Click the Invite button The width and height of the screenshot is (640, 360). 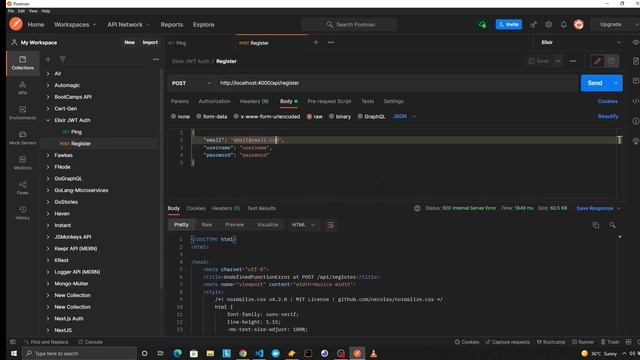(x=509, y=24)
